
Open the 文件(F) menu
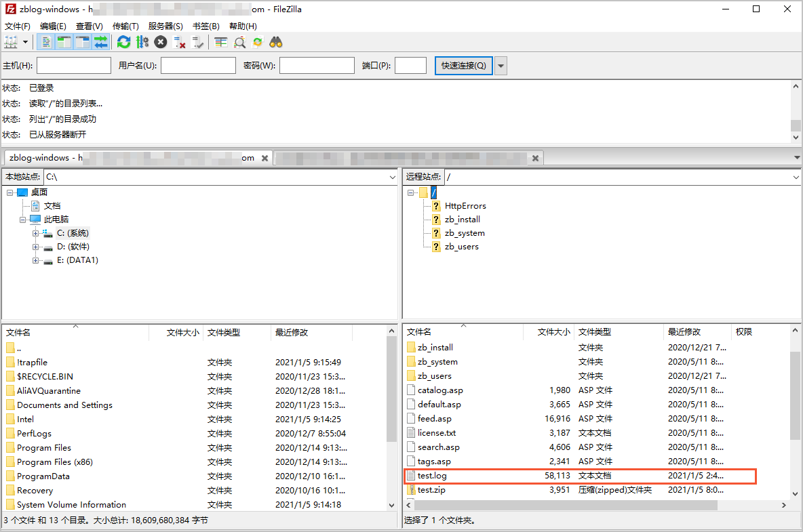pos(18,26)
